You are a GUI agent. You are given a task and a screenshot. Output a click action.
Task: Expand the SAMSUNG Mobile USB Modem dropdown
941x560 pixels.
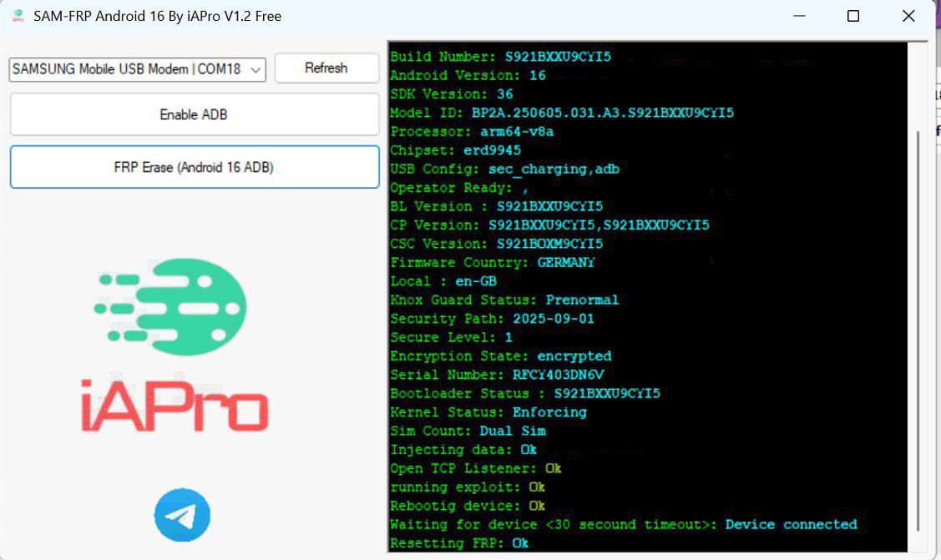click(256, 69)
